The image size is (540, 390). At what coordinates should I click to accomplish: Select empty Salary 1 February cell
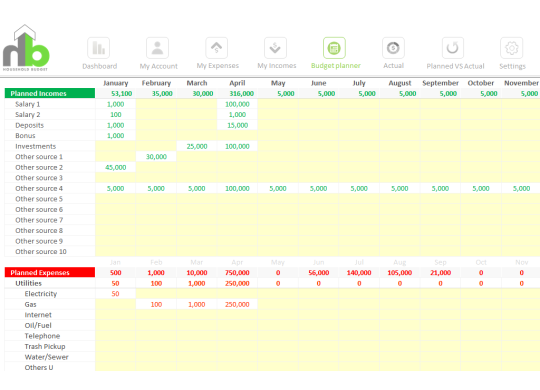coord(156,104)
